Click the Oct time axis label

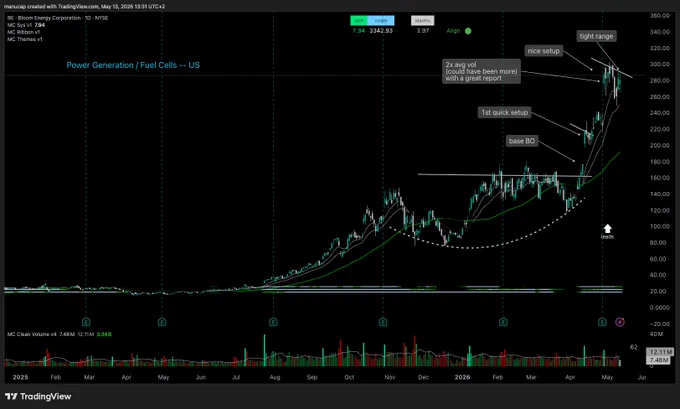[349, 377]
